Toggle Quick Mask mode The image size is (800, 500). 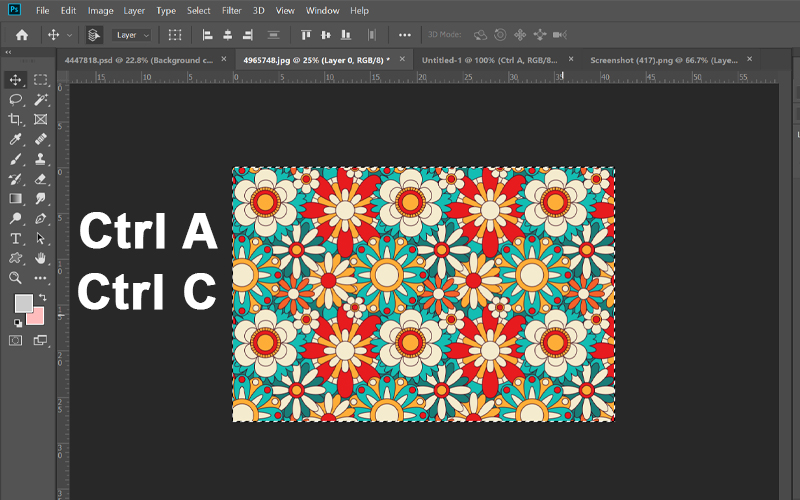[x=15, y=340]
